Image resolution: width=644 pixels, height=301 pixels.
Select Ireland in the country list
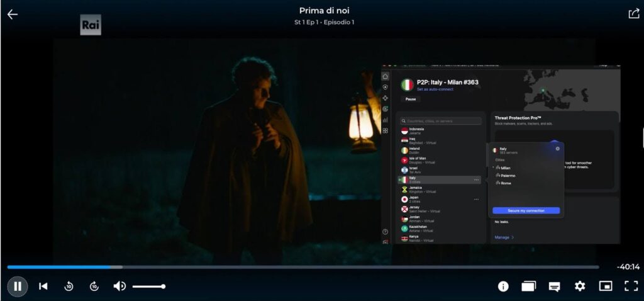441,150
